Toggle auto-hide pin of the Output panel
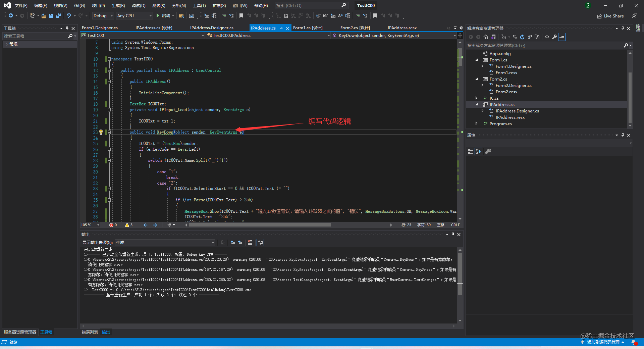 point(453,235)
